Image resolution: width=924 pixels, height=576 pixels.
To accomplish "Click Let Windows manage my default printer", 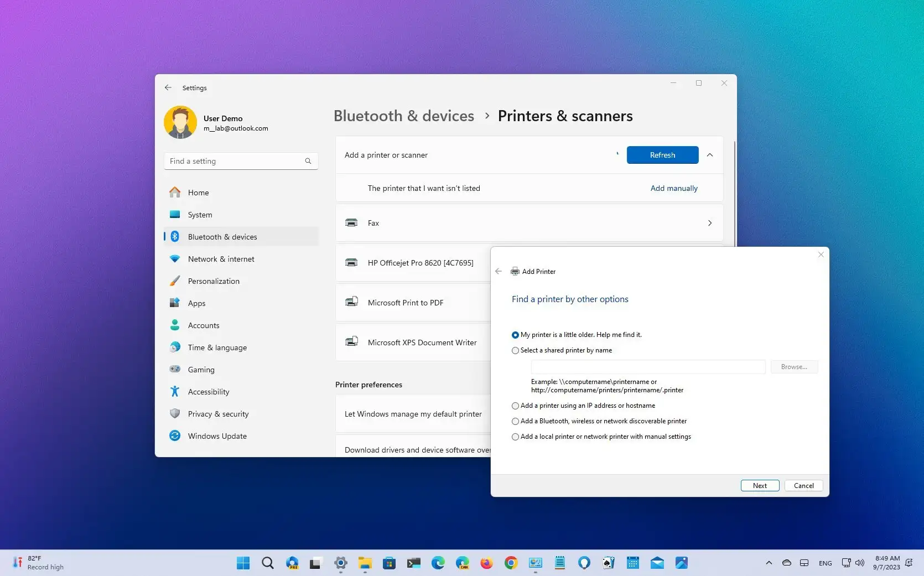I will tap(413, 414).
